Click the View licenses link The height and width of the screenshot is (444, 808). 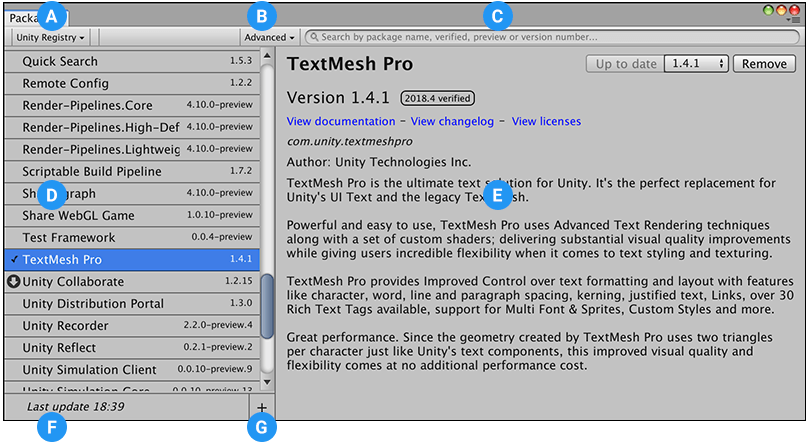(546, 121)
